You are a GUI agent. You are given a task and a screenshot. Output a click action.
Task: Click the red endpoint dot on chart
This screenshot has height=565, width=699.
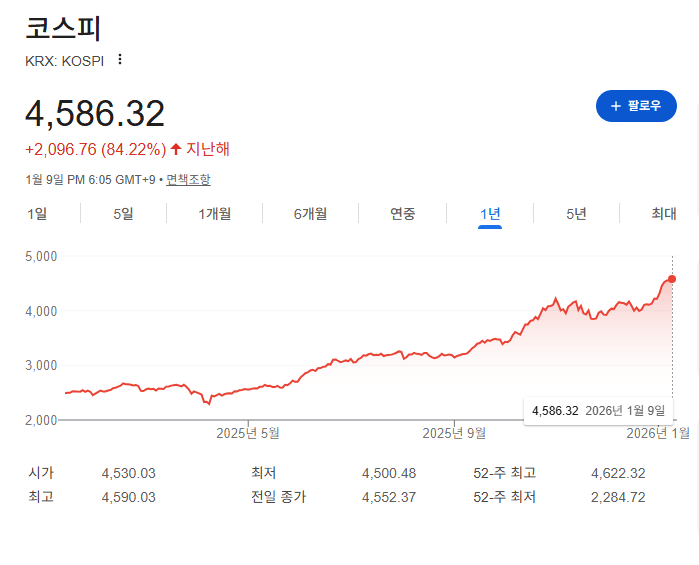pos(672,279)
